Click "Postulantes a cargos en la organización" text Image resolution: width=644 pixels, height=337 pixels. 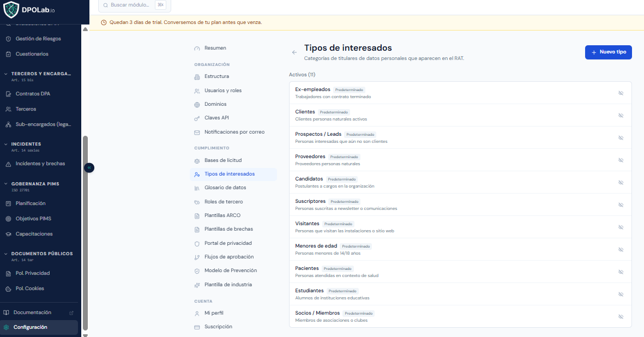point(335,186)
